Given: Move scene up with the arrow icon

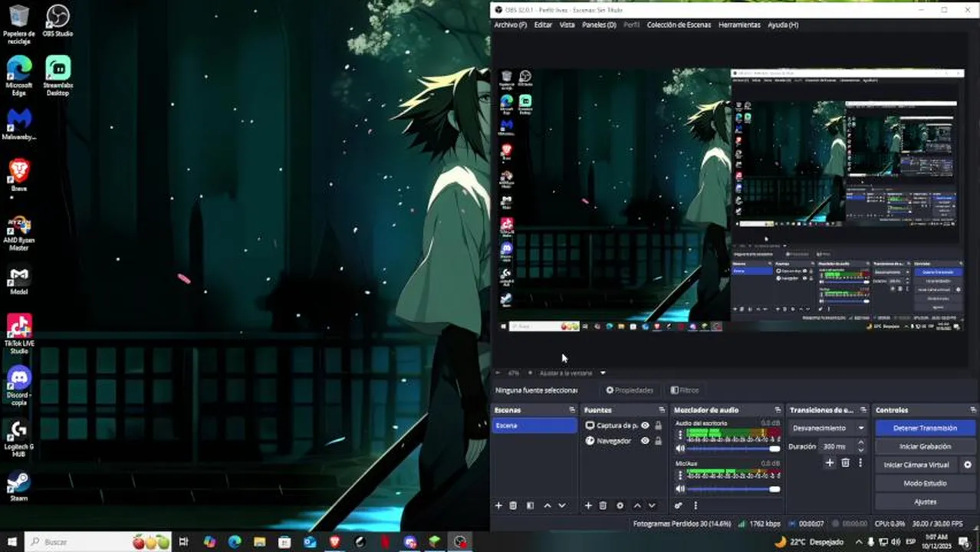Looking at the screenshot, I should [x=548, y=505].
